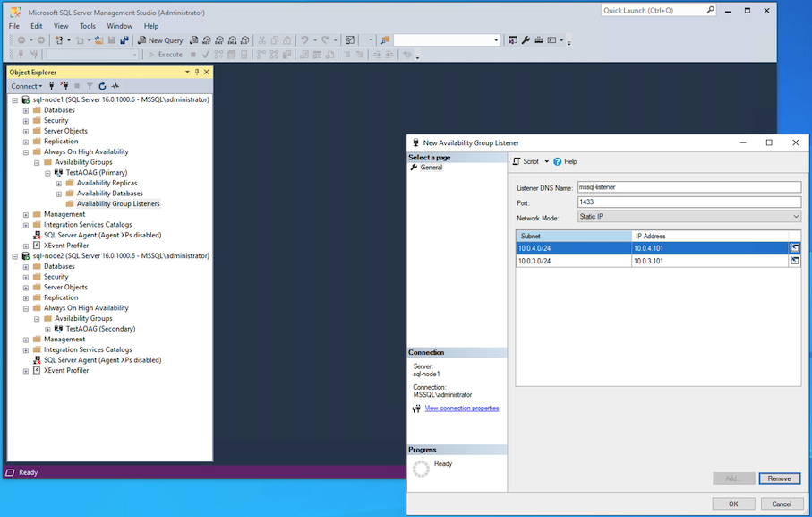Screen dimensions: 812x517
Task: Expand TestAOAG (Secondary) node
Action: [x=47, y=329]
